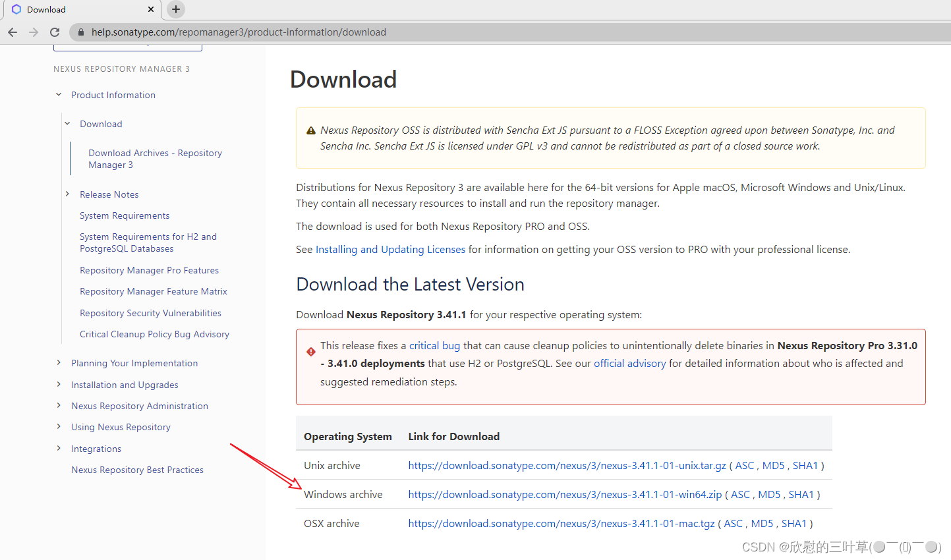Open ASC signature for Unix archive

745,465
